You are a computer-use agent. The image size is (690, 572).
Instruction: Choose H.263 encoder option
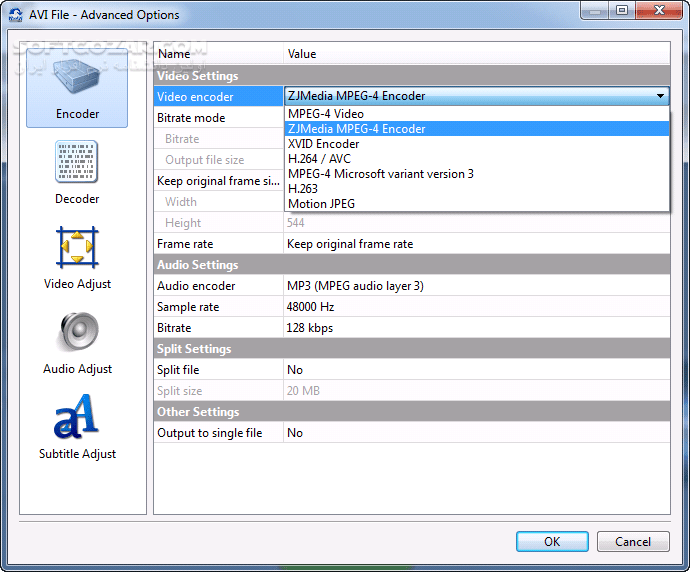coord(477,189)
